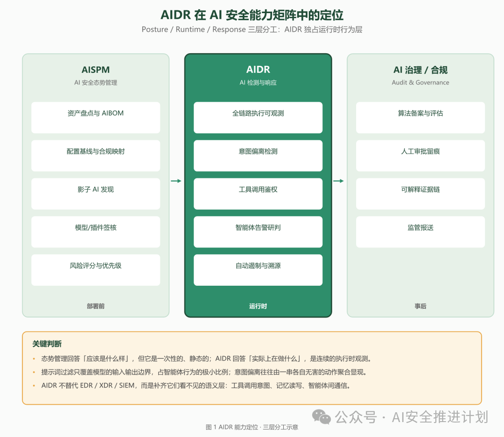Select the AIDR column heading
The image size is (504, 437).
point(258,70)
